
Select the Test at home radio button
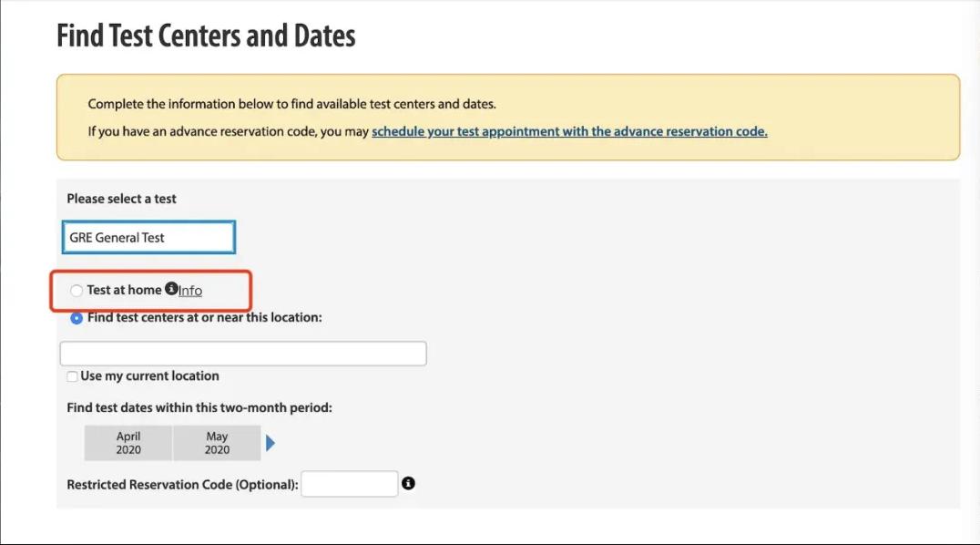pos(77,291)
